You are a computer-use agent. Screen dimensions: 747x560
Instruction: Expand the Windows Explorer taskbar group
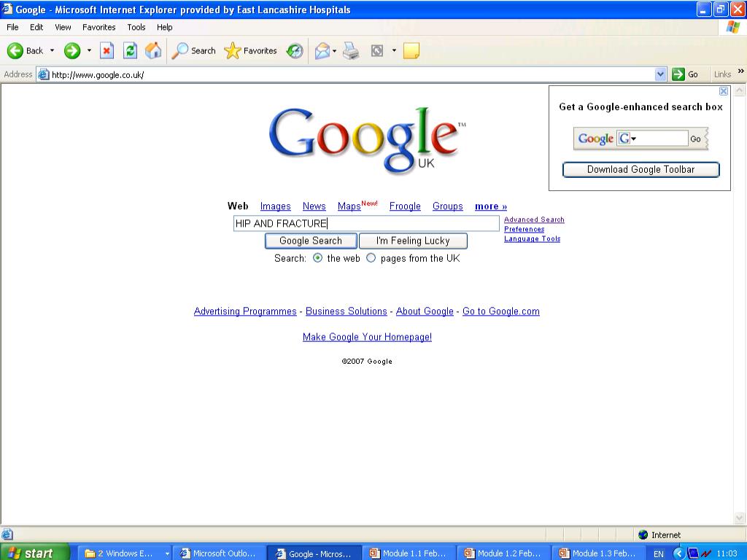coord(167,554)
